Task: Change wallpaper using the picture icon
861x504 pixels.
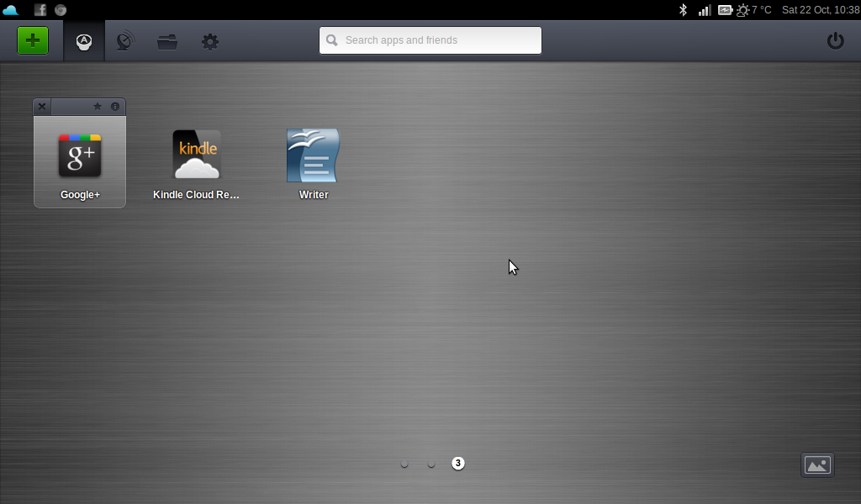Action: [817, 465]
